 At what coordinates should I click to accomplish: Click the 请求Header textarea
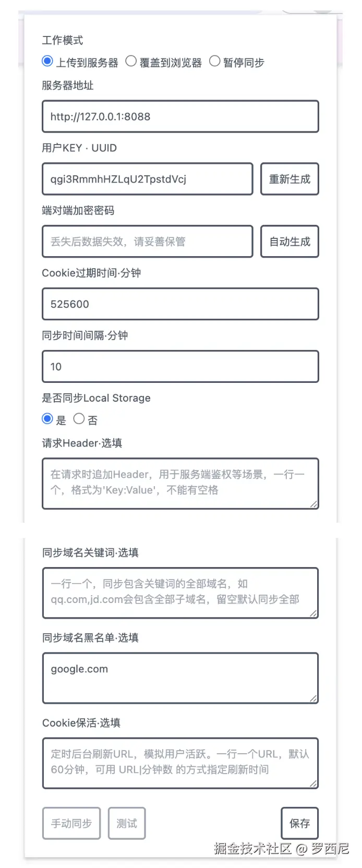click(x=180, y=483)
